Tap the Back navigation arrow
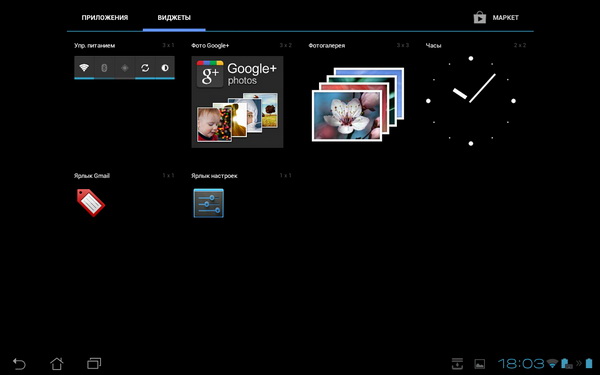Screen dimensions: 600x375 point(19,363)
